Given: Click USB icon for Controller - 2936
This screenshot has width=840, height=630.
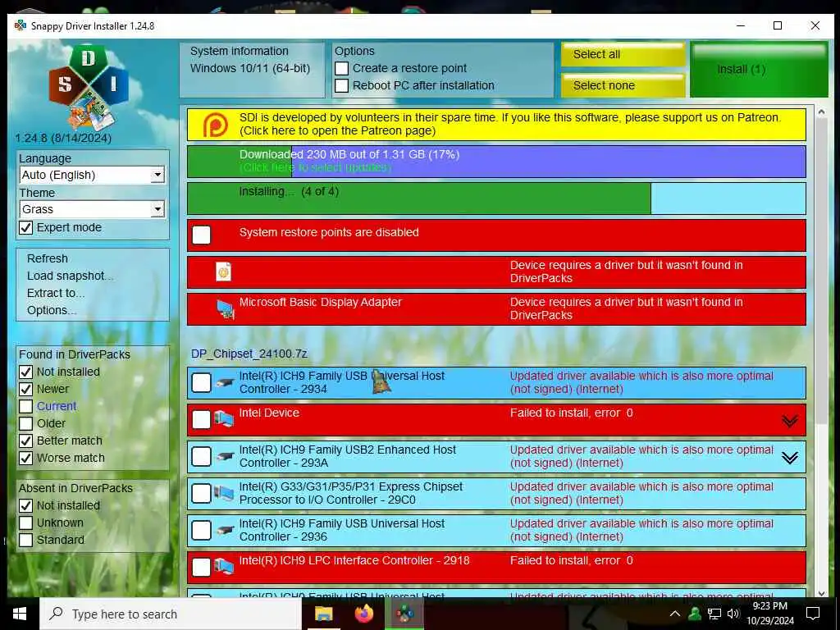Looking at the screenshot, I should (225, 531).
